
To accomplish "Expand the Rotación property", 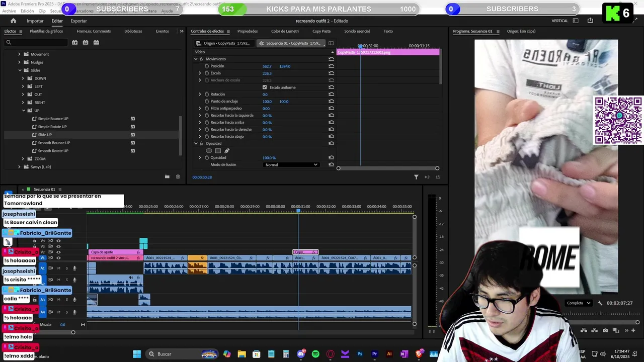I will coord(200,95).
